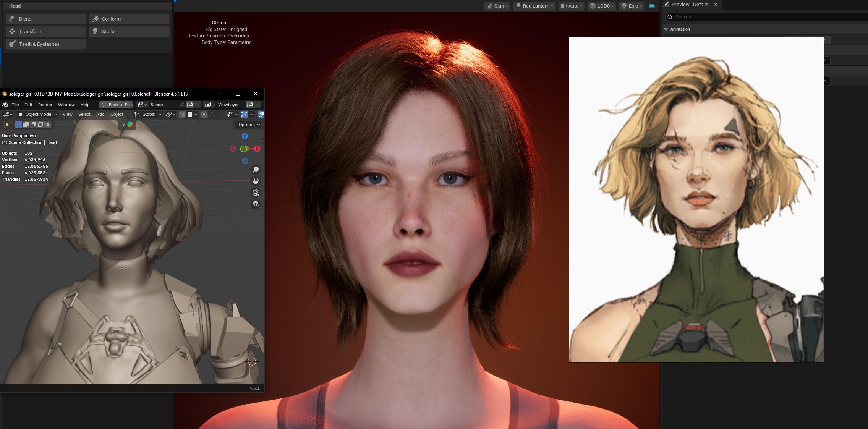Screen dimensions: 868x429
Task: Click the Teeth & Eyelashes button
Action: click(46, 44)
